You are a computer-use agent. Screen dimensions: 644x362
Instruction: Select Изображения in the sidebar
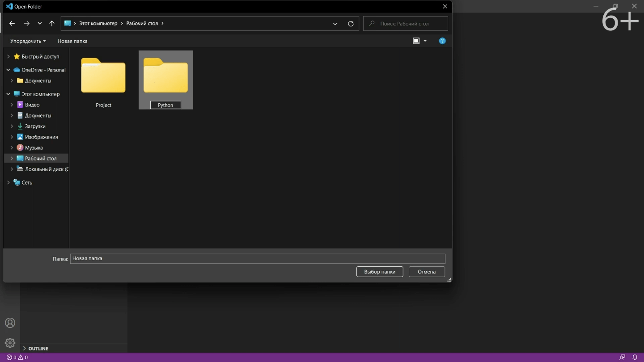[x=41, y=137]
